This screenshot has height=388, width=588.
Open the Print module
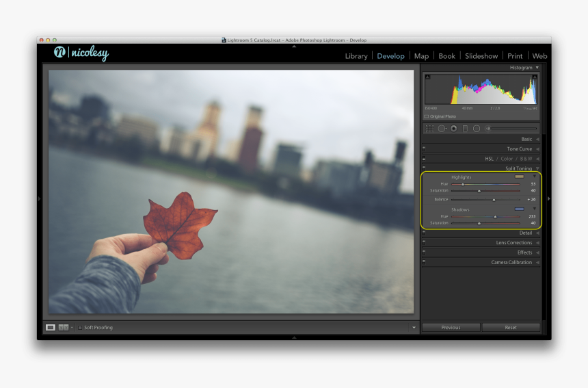(515, 56)
